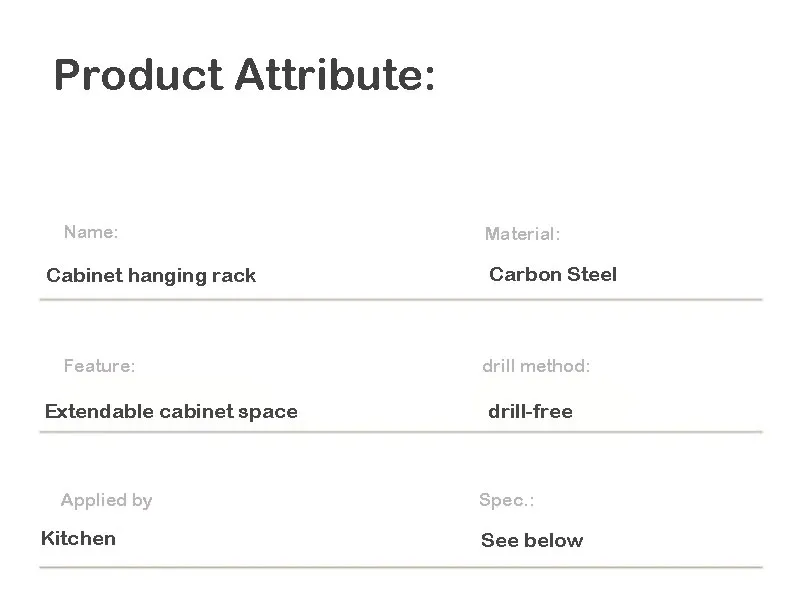Image resolution: width=800 pixels, height=592 pixels.
Task: Select the "Feature:" field label
Action: 99,366
